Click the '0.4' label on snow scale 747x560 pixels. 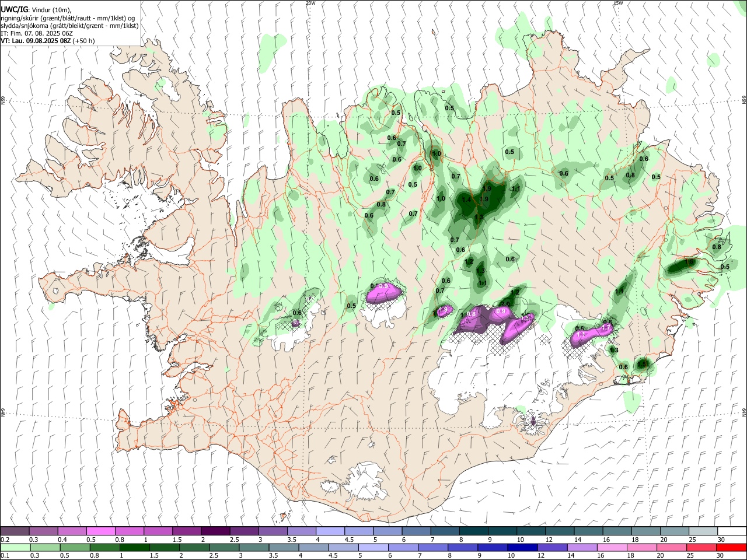(62, 540)
